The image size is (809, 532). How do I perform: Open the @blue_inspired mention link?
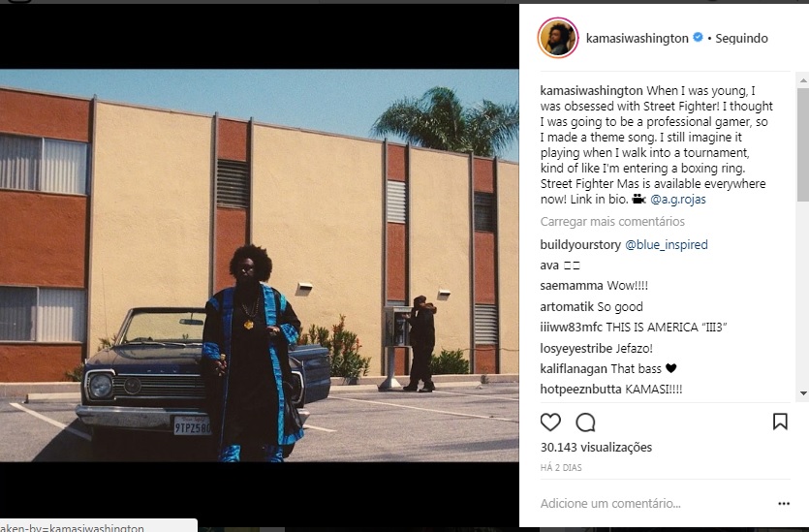[666, 244]
